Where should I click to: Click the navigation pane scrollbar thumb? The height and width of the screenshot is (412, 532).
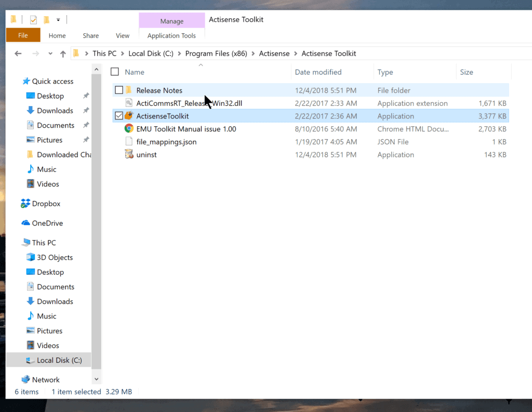tap(96, 221)
